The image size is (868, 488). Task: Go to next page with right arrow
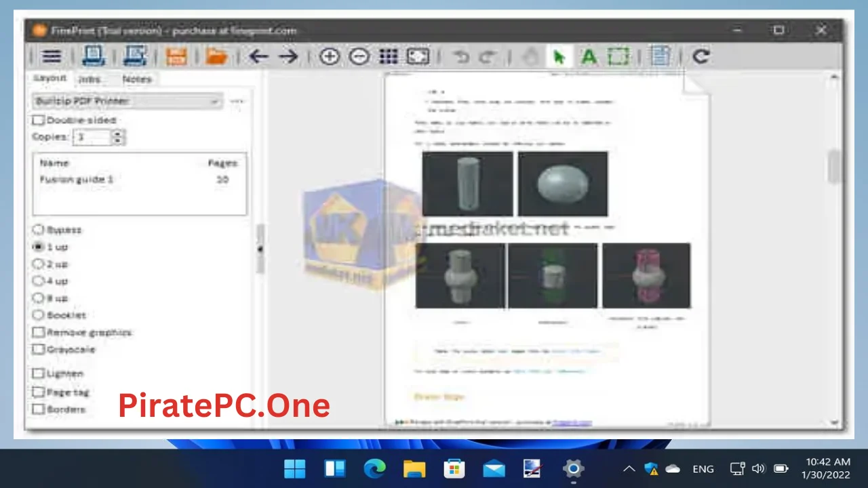(x=288, y=57)
